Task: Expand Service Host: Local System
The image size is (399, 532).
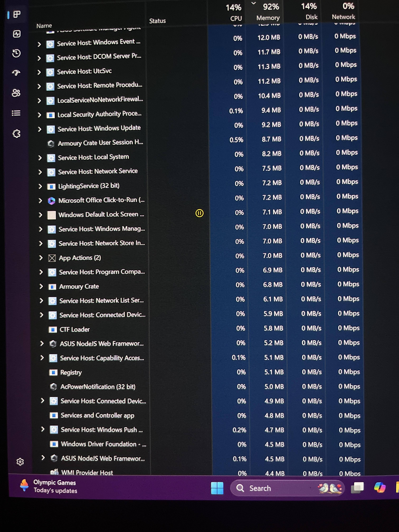Action: click(x=40, y=158)
